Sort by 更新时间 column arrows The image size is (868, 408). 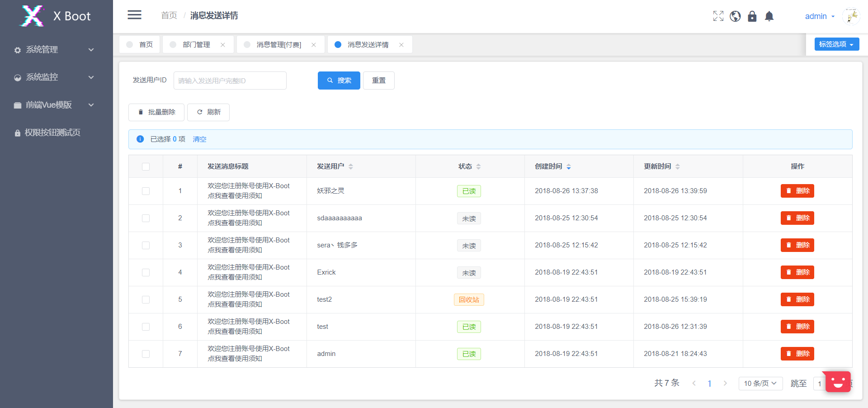tap(678, 166)
